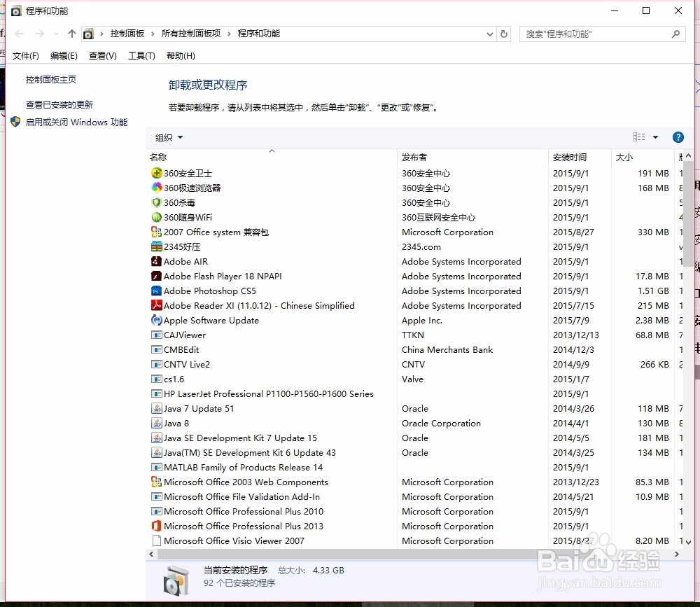Click the vertical scrollbar thumb

tap(688, 214)
